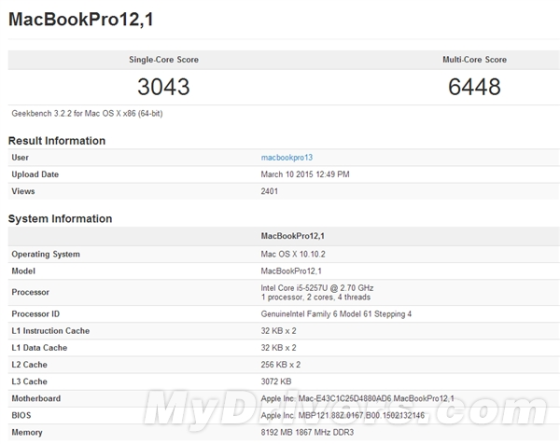Click the Processor ID label
Screen dimensions: 560x444
pyautogui.click(x=36, y=314)
